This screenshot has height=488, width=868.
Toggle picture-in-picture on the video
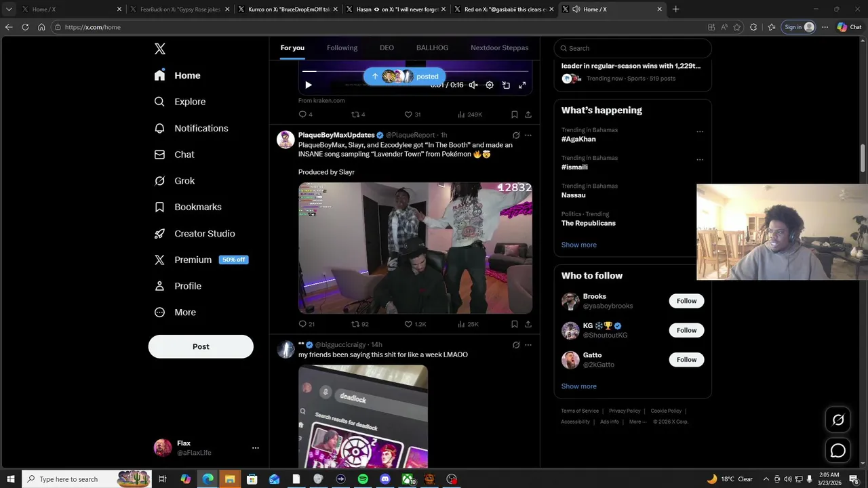click(x=506, y=85)
